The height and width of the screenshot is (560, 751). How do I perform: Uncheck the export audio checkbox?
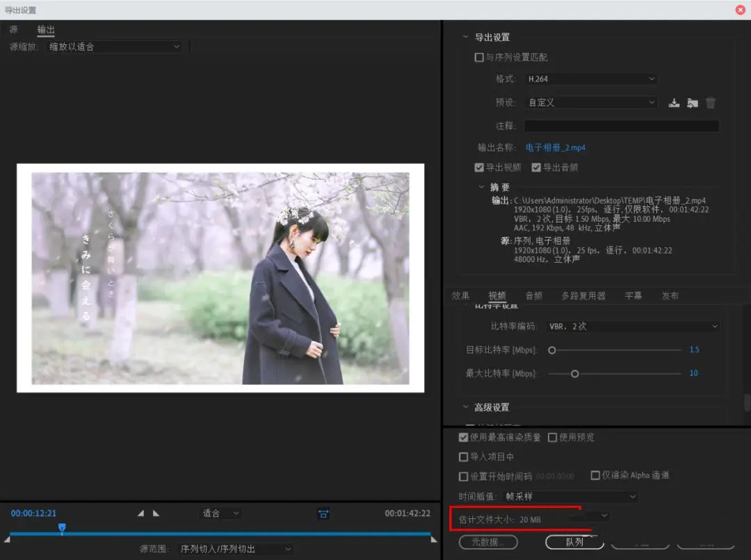point(536,167)
